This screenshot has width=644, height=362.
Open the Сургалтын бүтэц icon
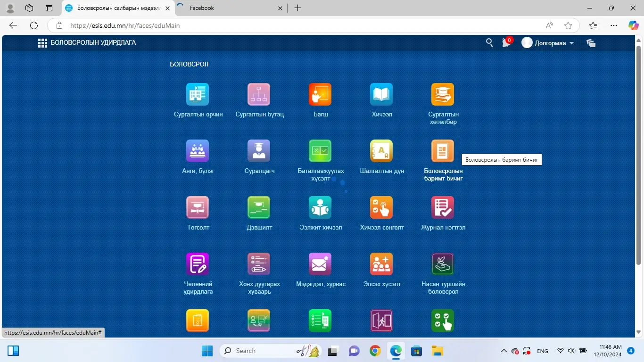click(x=259, y=94)
